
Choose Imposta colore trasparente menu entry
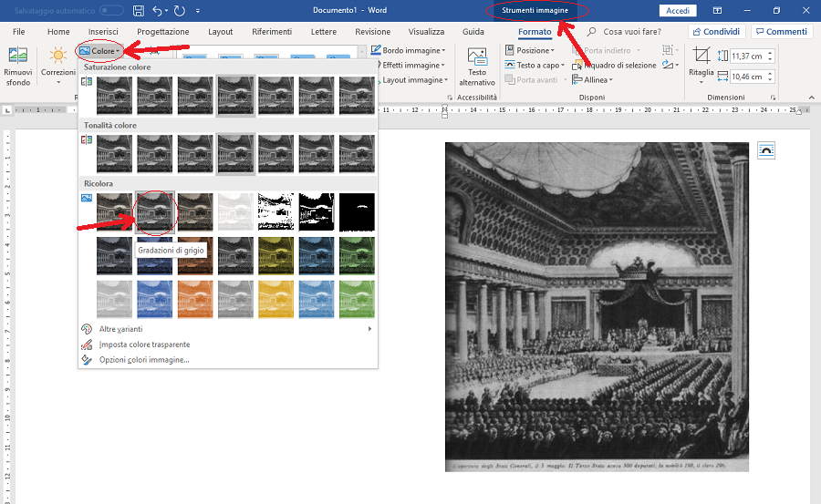[144, 345]
